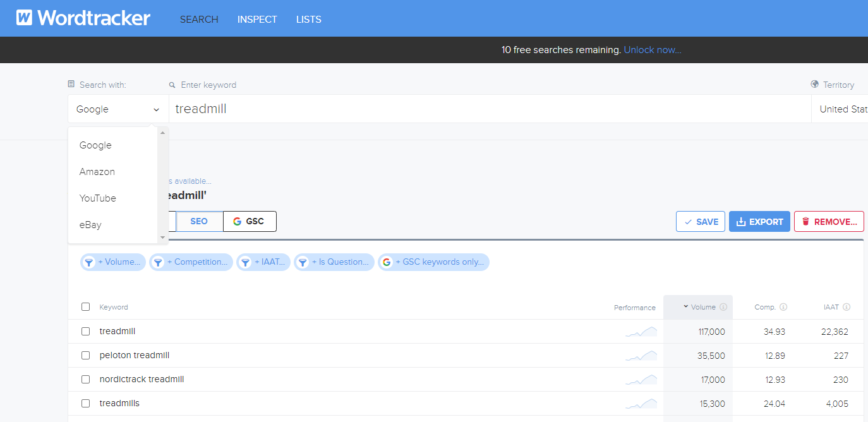Image resolution: width=868 pixels, height=422 pixels.
Task: Click the Search with list icon
Action: (x=71, y=84)
